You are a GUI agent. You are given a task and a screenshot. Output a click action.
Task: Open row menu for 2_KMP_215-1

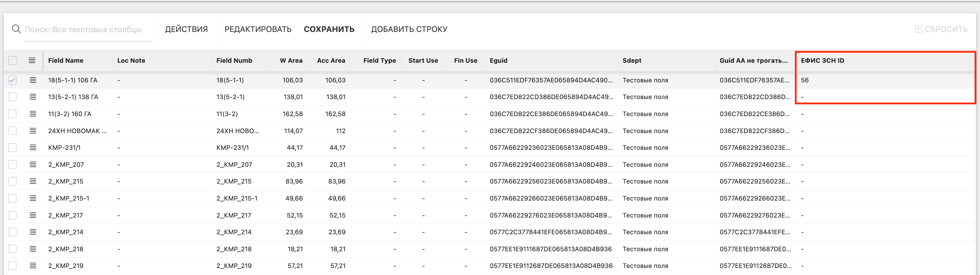tap(33, 198)
